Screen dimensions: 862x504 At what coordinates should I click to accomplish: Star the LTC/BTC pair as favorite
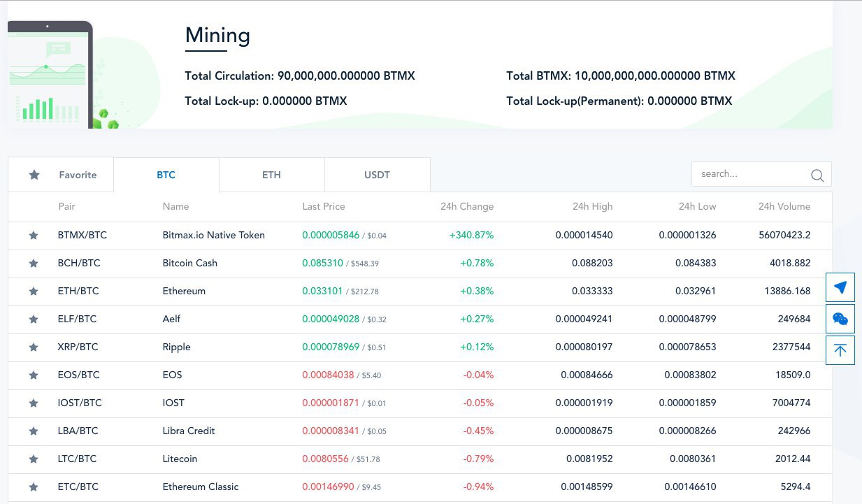(33, 459)
